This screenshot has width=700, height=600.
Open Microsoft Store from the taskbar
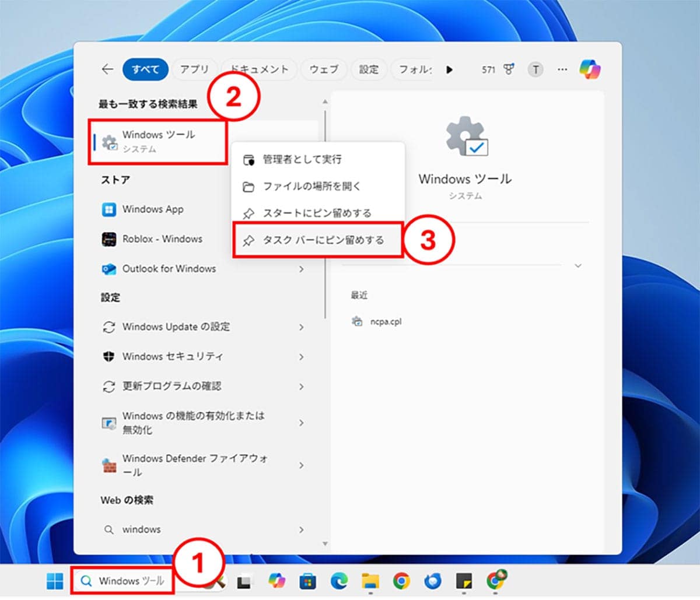click(x=307, y=581)
